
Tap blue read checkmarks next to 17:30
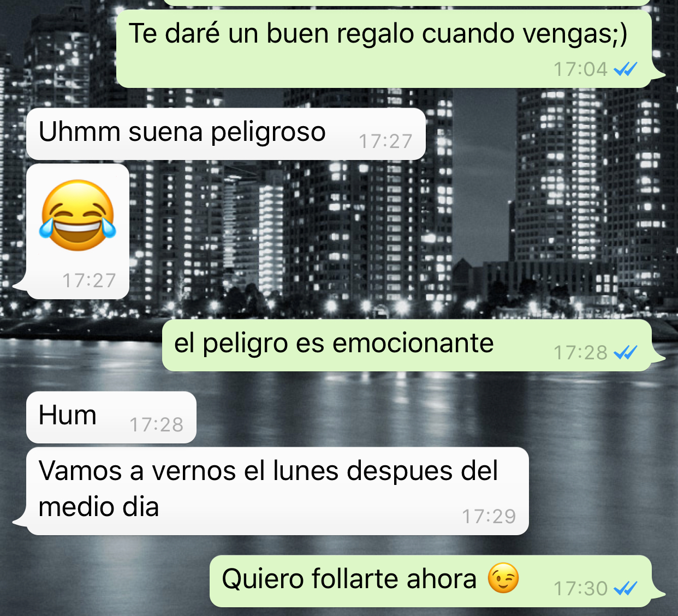(x=626, y=589)
